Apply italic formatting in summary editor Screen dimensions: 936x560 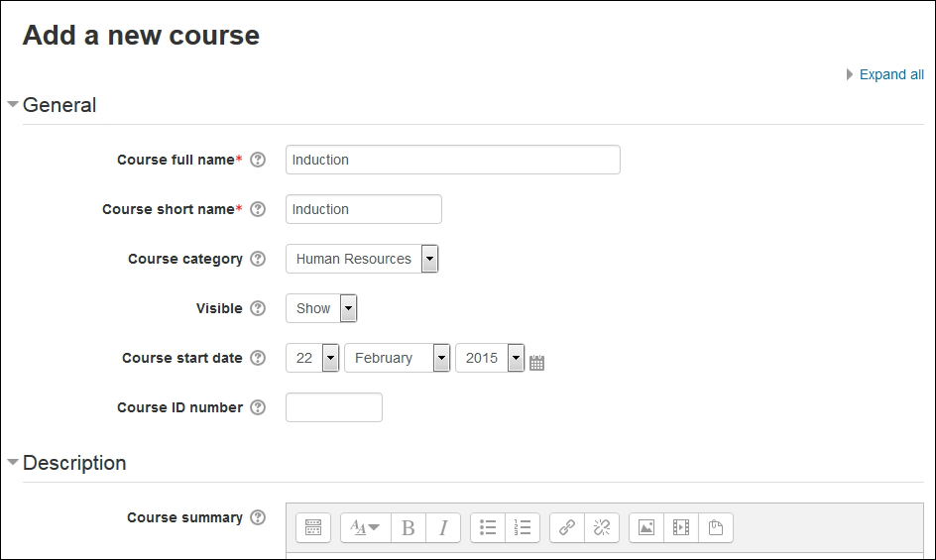(443, 527)
